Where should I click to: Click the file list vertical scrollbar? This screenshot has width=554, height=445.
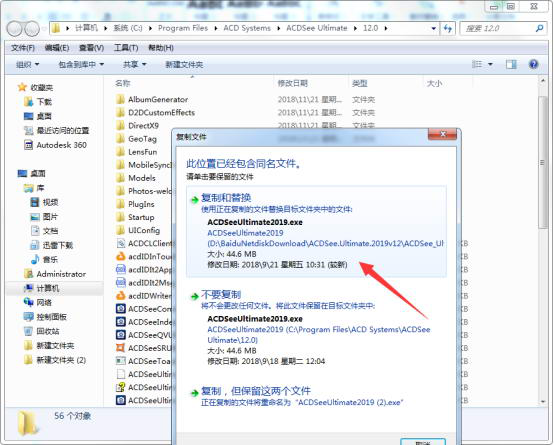point(543,163)
